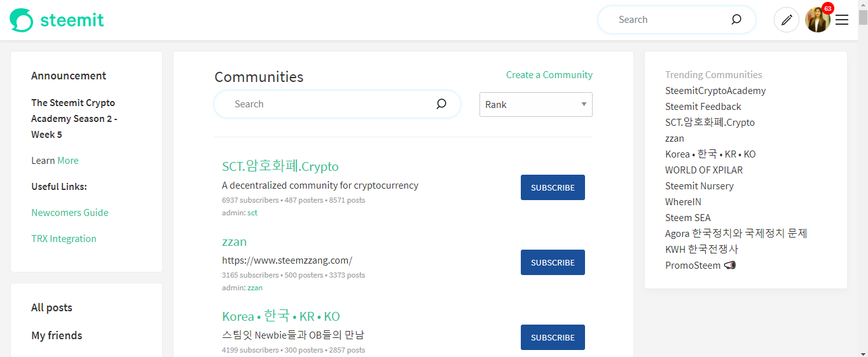
Task: Focus the Communities Search field
Action: pyautogui.click(x=337, y=104)
